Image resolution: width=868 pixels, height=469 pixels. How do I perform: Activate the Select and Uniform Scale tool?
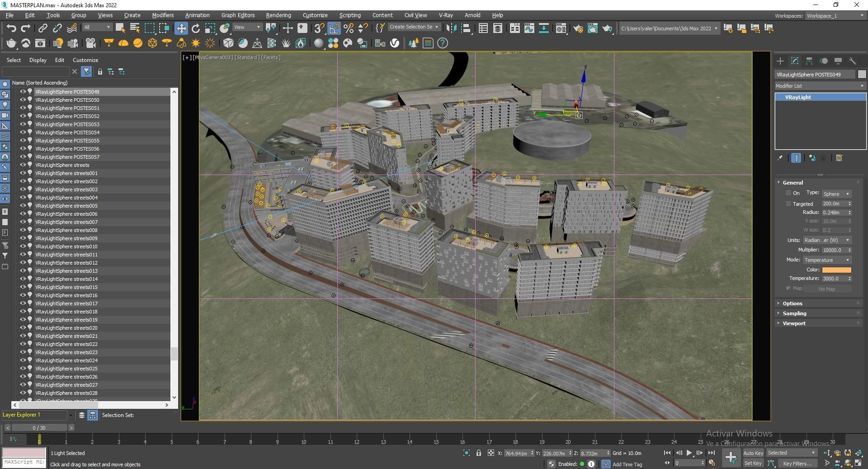210,28
